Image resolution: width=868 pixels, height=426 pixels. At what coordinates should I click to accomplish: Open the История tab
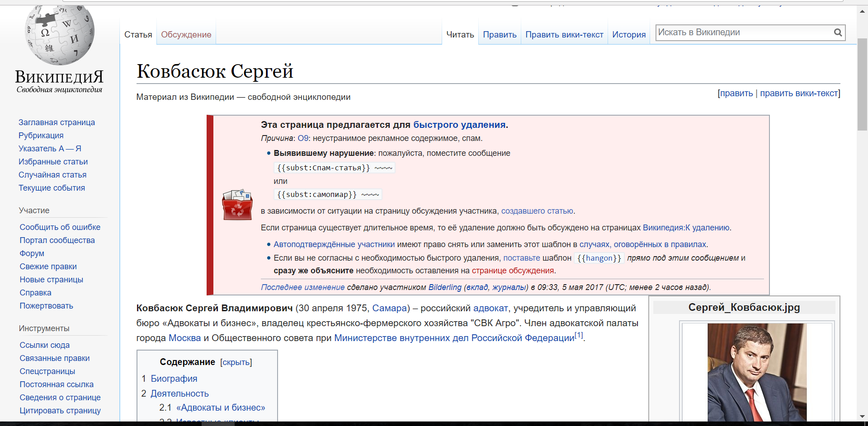point(628,35)
